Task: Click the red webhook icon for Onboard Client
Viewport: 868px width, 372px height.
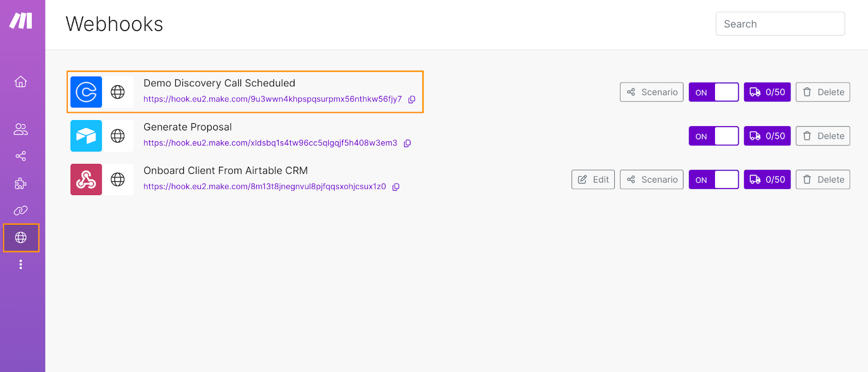Action: coord(86,179)
